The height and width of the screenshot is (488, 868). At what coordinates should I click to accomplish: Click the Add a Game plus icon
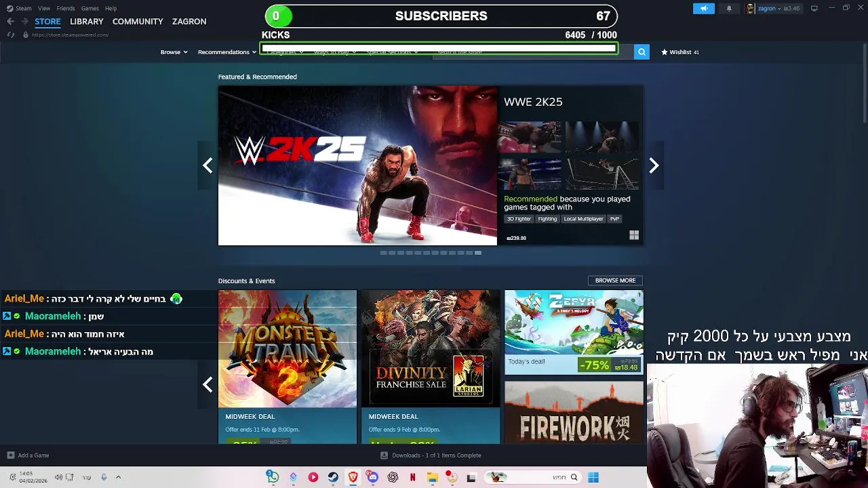10,455
